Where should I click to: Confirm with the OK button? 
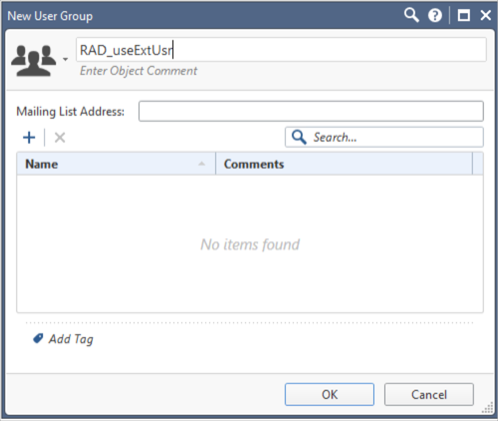click(x=329, y=394)
